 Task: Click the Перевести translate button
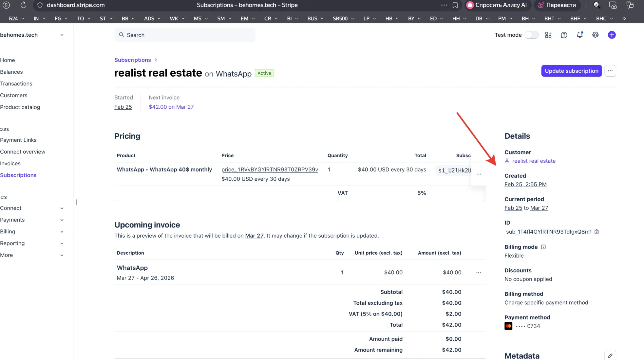pyautogui.click(x=557, y=5)
